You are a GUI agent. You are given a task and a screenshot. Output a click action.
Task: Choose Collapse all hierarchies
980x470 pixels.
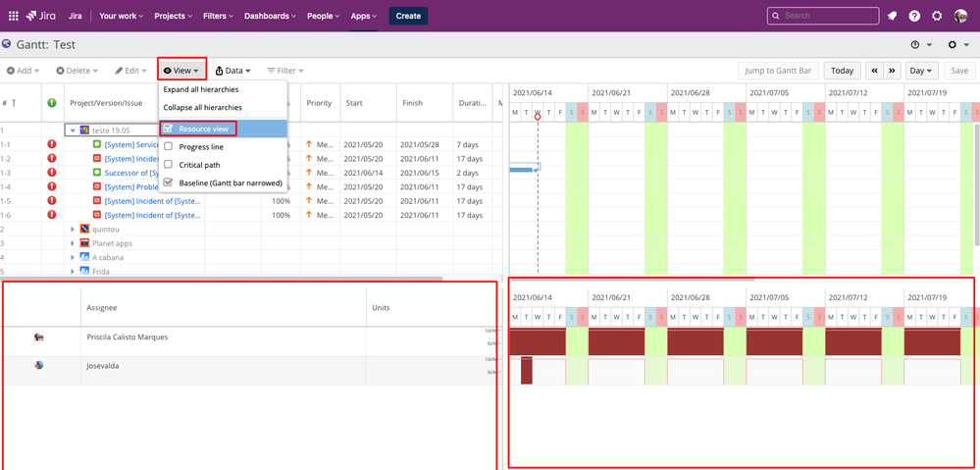pos(202,108)
